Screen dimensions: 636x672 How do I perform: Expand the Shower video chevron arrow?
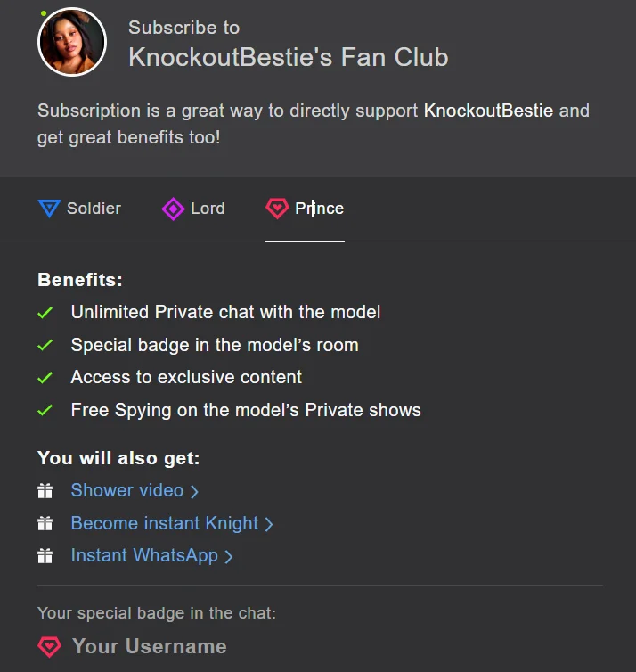tap(194, 491)
